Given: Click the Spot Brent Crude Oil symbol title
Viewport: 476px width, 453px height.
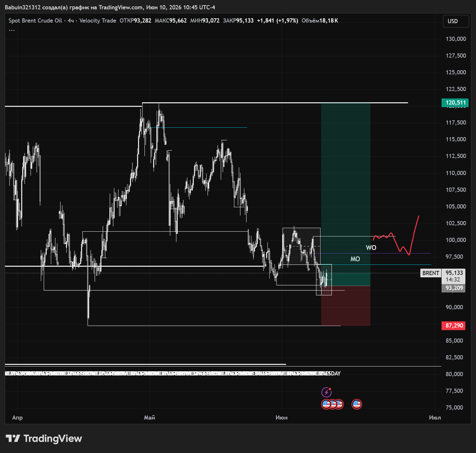Looking at the screenshot, I should pos(35,21).
